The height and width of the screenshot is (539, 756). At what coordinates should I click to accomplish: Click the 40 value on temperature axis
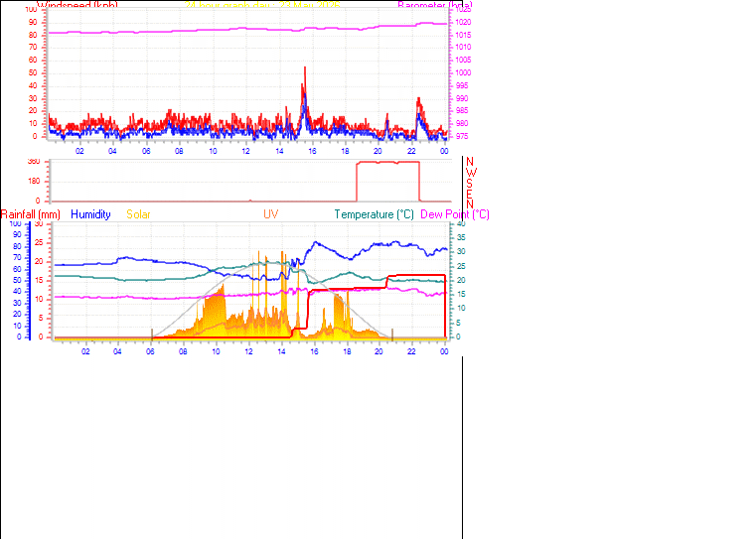coord(461,224)
